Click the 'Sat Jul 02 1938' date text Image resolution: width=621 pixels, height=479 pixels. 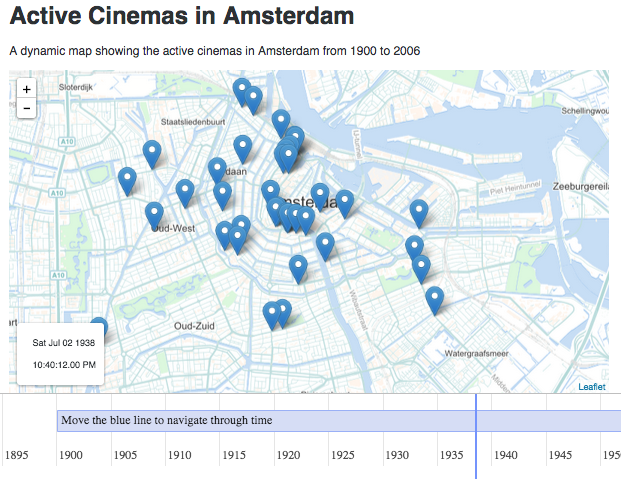coord(63,343)
